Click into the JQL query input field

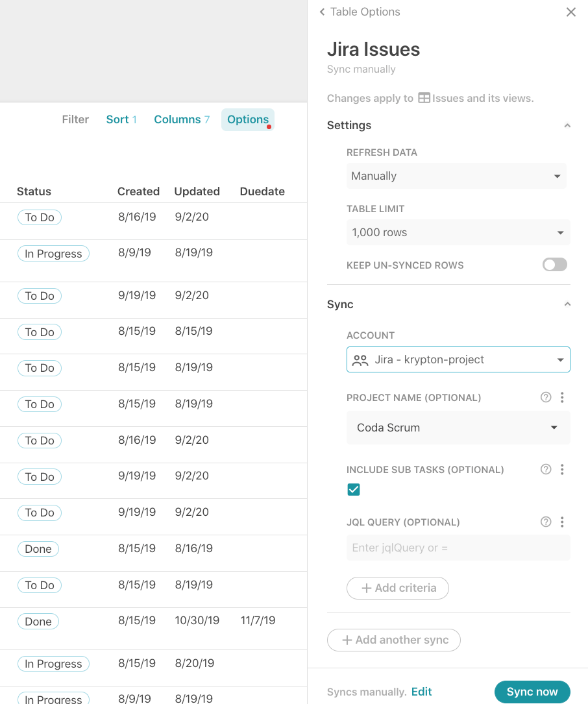point(458,548)
